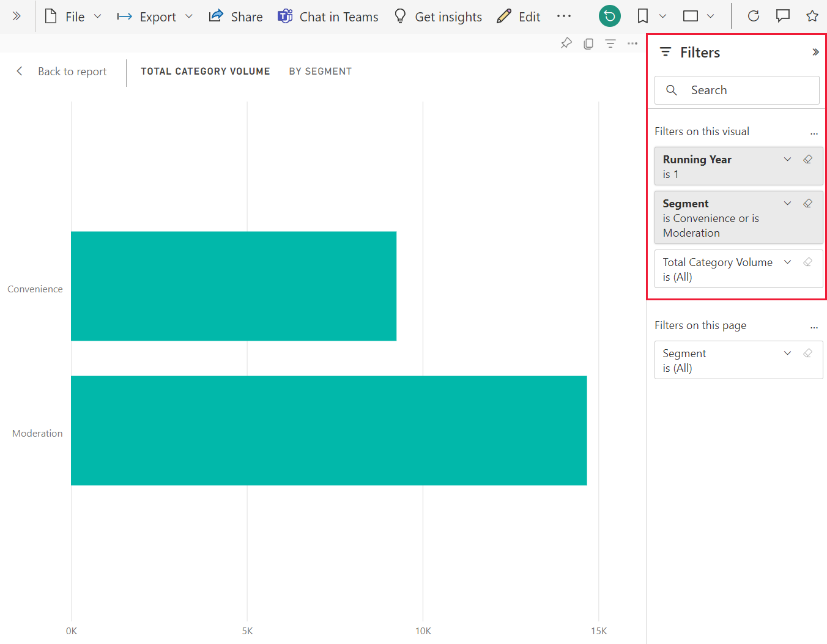Image resolution: width=827 pixels, height=644 pixels.
Task: Expand the Running Year filter card
Action: 787,158
